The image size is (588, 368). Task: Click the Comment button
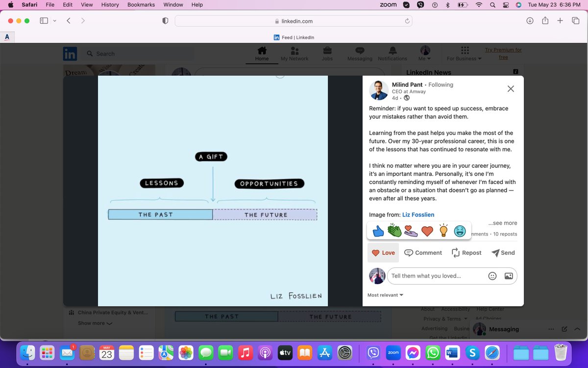click(x=423, y=253)
